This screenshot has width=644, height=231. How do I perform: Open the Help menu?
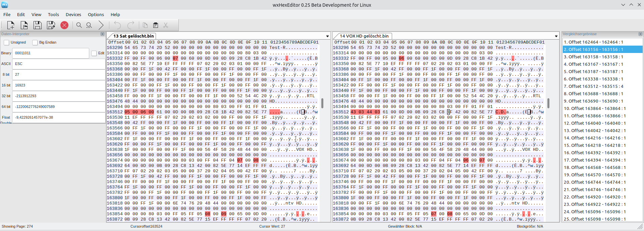coord(115,14)
